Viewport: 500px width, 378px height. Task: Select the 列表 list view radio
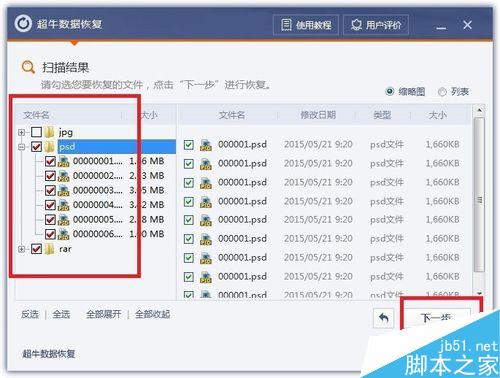click(x=442, y=92)
